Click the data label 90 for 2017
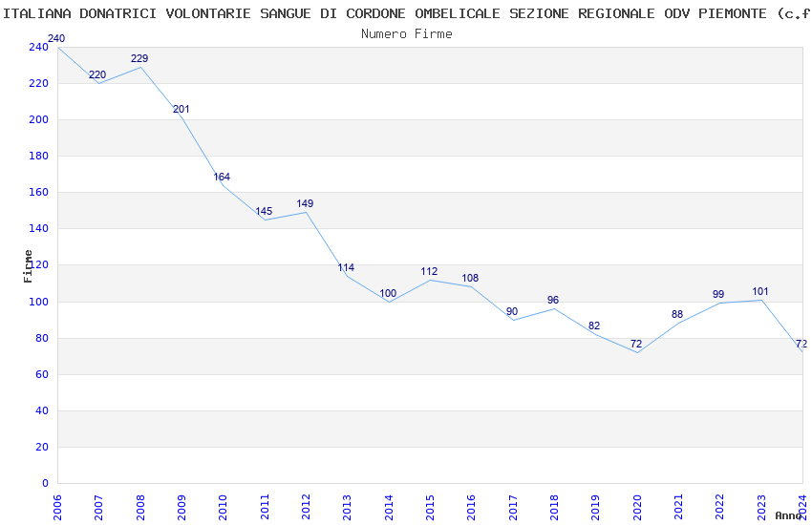 pyautogui.click(x=512, y=311)
